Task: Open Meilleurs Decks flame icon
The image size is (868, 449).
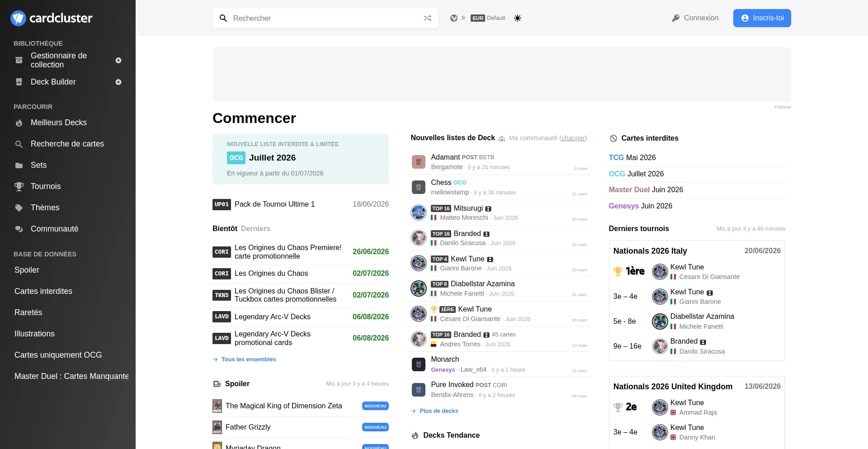Action: coord(19,123)
